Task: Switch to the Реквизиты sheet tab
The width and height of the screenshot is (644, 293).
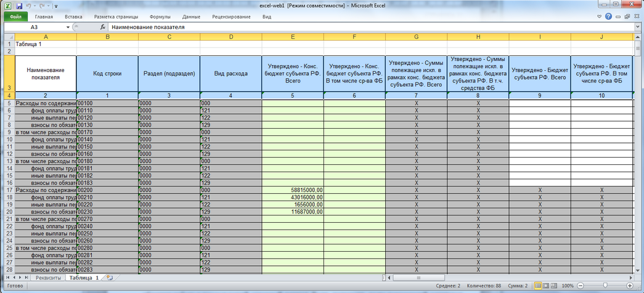Action: click(x=48, y=278)
